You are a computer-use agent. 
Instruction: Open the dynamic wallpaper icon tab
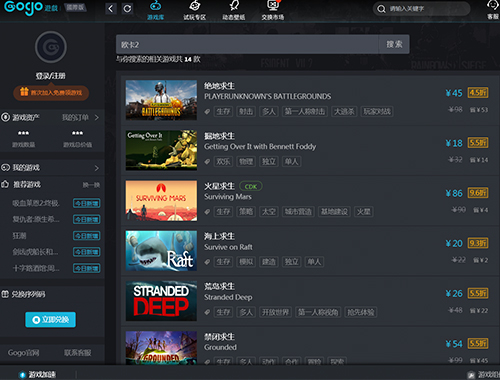(234, 6)
